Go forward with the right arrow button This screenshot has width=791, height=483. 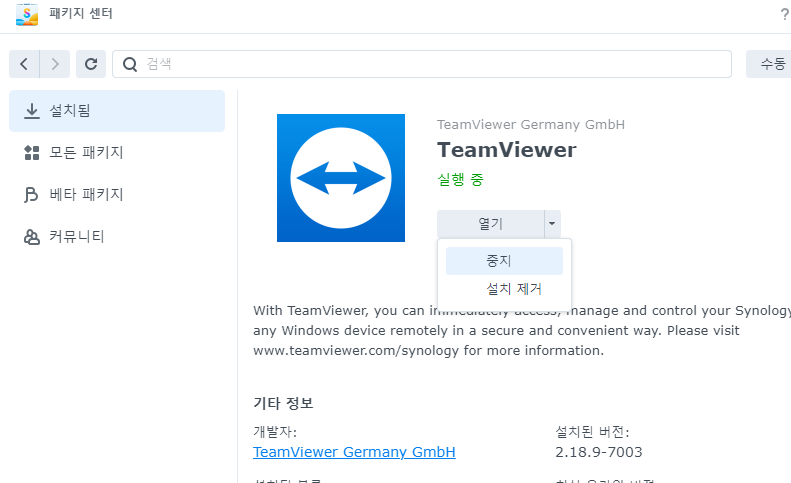(54, 64)
